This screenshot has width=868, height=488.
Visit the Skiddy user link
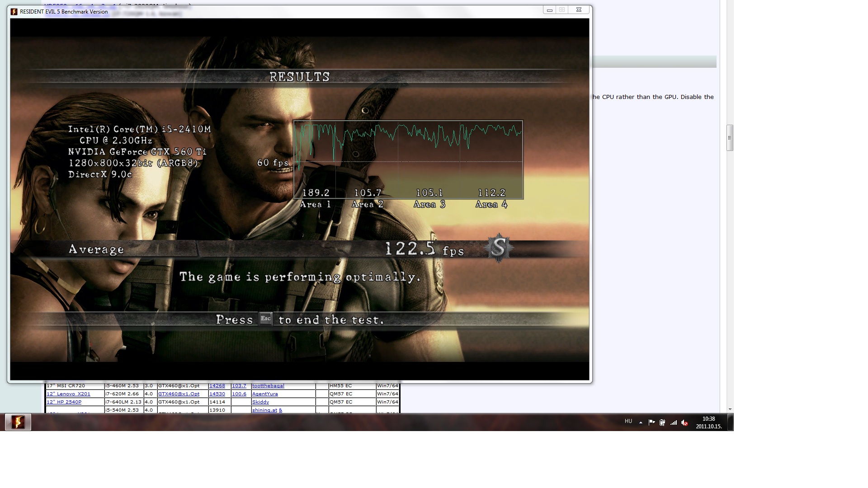click(x=260, y=402)
